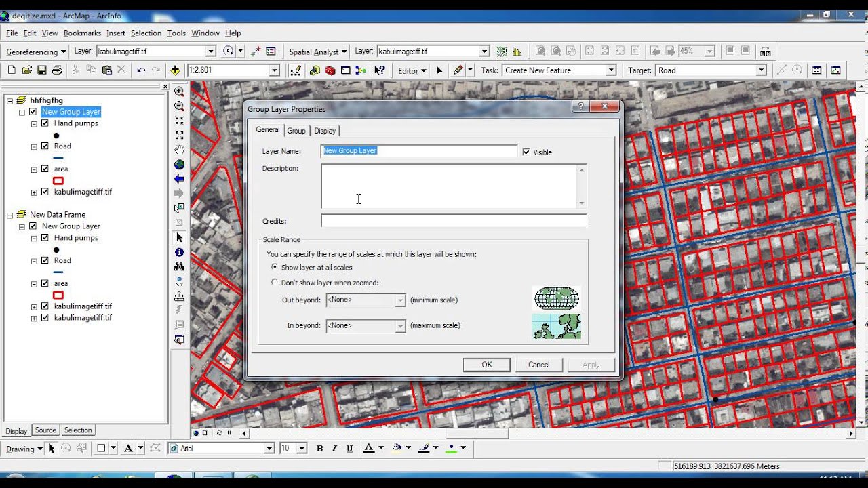
Task: Uncheck highlighted New Group Layer checkbox
Action: coord(33,112)
